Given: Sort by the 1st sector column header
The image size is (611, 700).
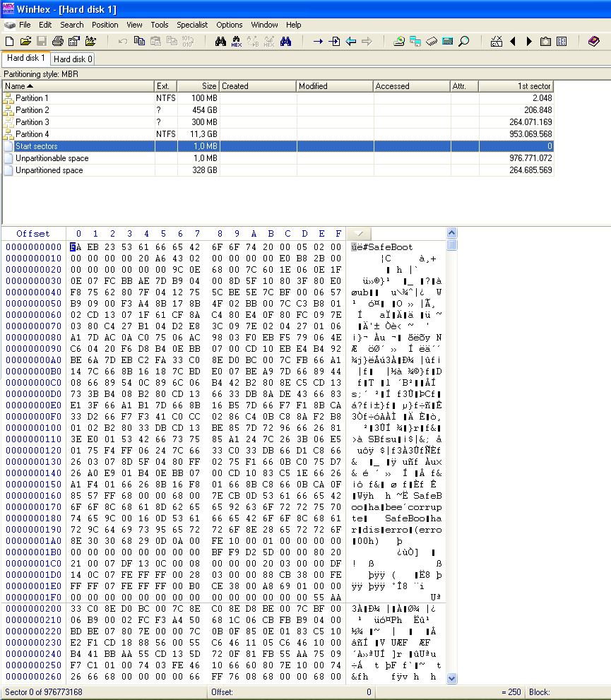Looking at the screenshot, I should click(x=516, y=86).
